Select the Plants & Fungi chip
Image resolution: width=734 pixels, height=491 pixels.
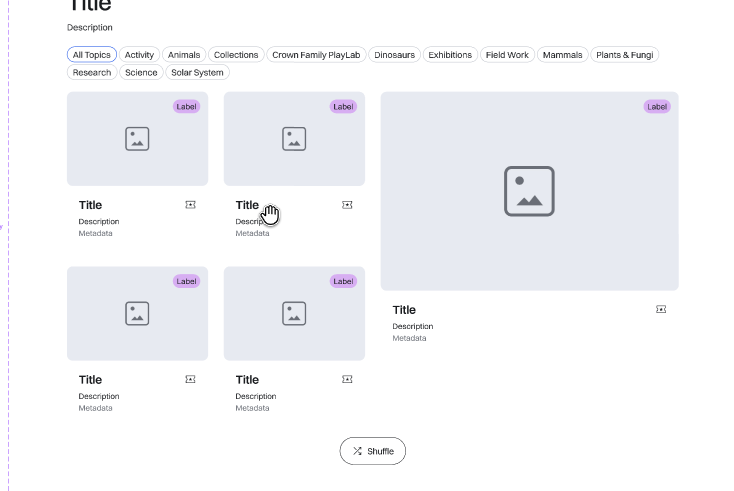(624, 55)
